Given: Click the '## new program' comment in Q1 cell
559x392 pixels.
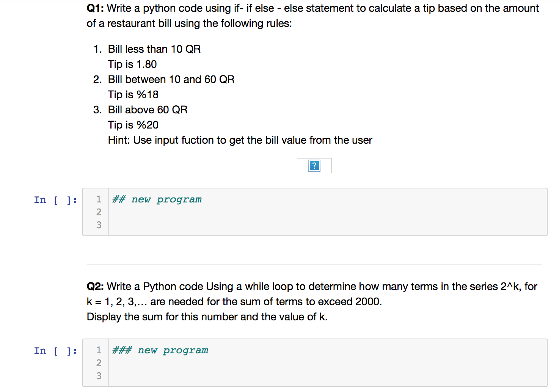Looking at the screenshot, I should tap(157, 199).
